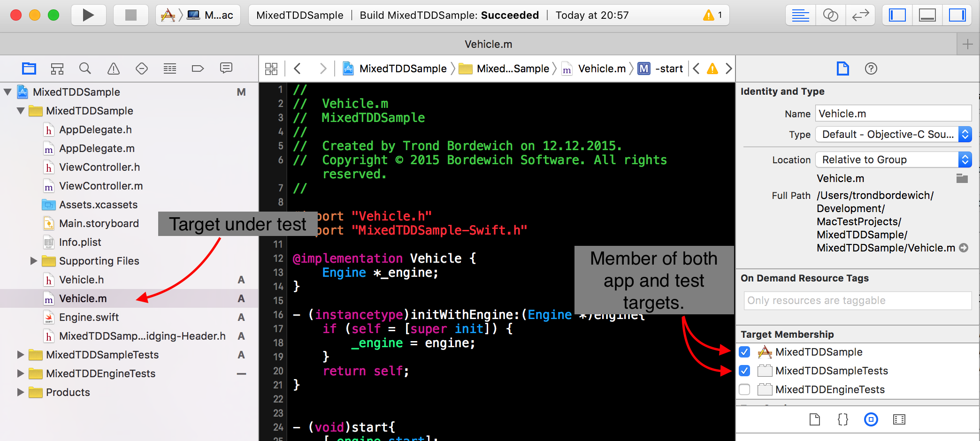
Task: Expand the MixedTDDSampleTests folder
Action: pyautogui.click(x=20, y=355)
